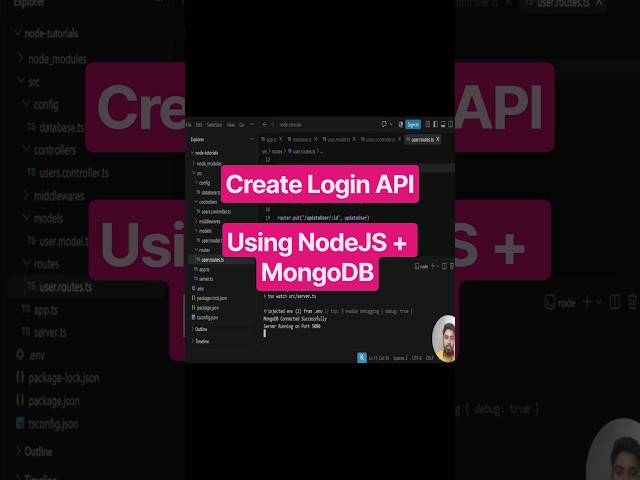Click the Go Back arrow in the title bar

264,124
